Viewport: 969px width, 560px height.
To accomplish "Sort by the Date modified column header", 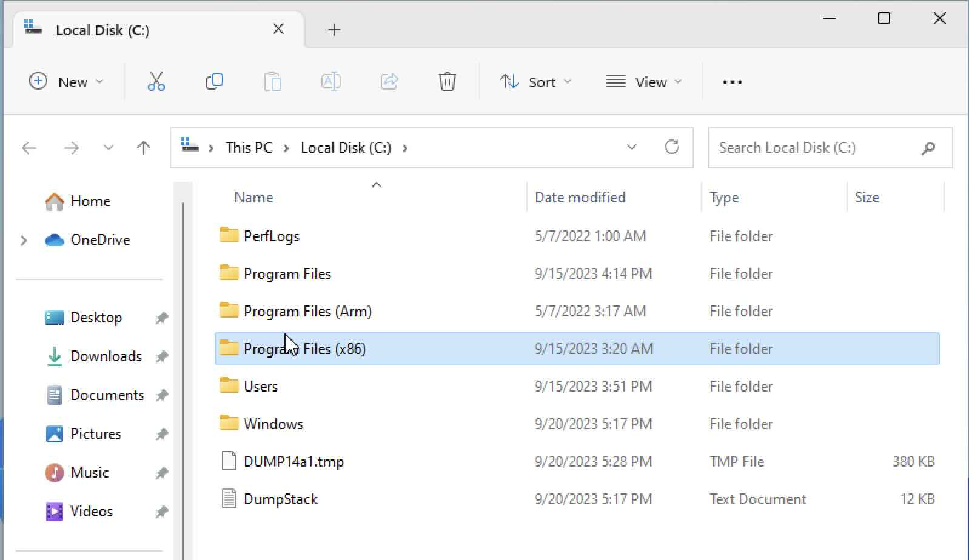I will (580, 197).
